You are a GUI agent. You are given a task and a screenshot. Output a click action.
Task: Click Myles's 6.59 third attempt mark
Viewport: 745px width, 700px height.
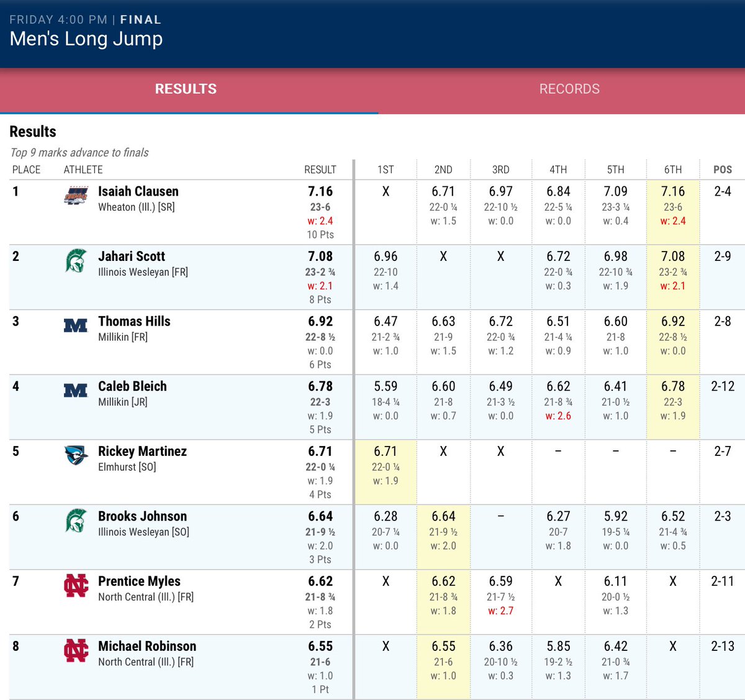click(500, 581)
